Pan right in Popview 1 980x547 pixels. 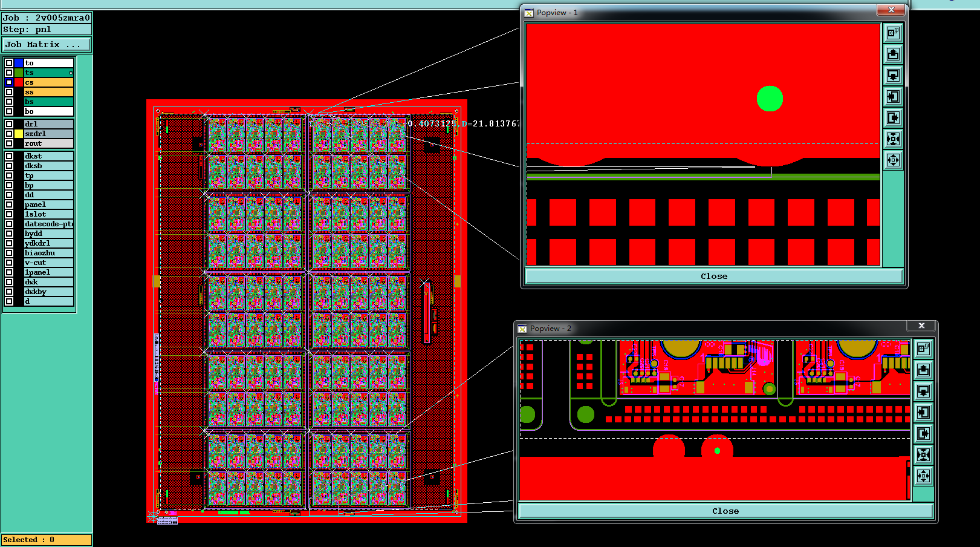coord(893,117)
